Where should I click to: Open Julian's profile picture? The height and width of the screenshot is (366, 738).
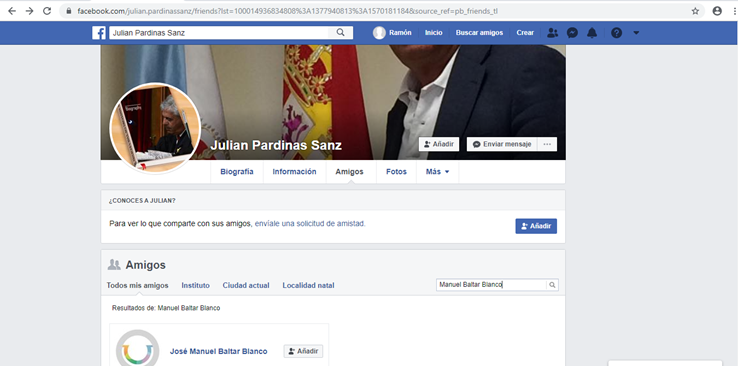pyautogui.click(x=155, y=128)
